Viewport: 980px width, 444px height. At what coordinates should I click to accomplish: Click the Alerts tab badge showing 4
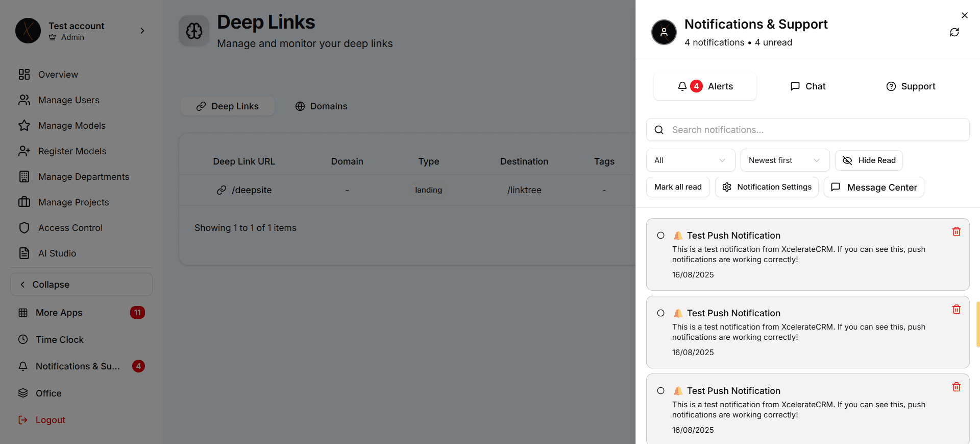point(696,86)
